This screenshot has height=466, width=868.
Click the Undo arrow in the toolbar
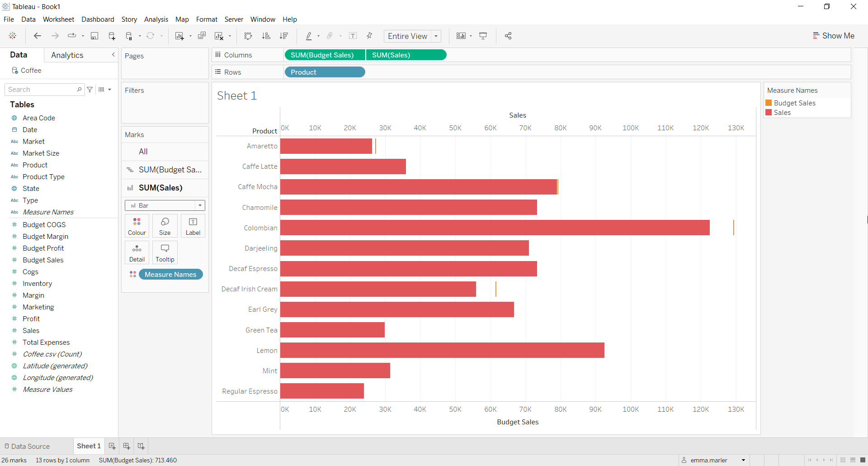coord(37,36)
